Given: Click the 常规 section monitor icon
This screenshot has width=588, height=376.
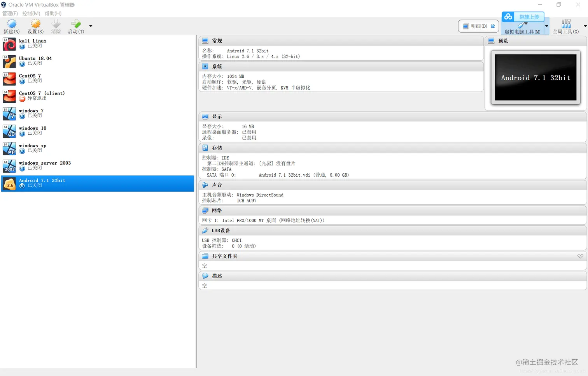Looking at the screenshot, I should click(x=205, y=41).
